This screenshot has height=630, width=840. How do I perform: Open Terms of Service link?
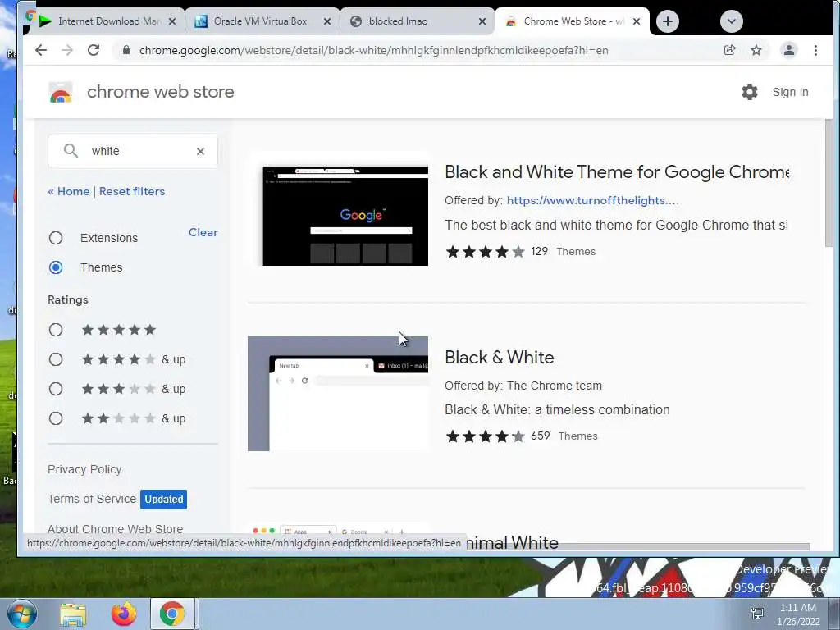click(92, 499)
